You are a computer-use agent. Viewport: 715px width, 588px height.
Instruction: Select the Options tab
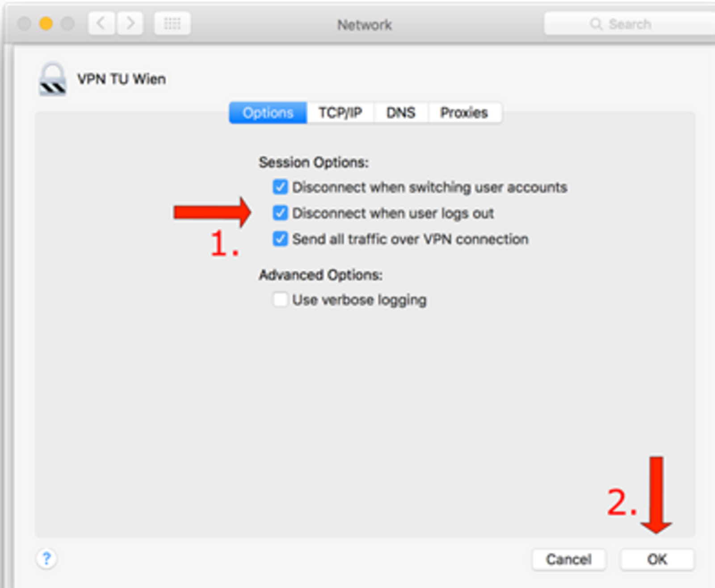(268, 113)
